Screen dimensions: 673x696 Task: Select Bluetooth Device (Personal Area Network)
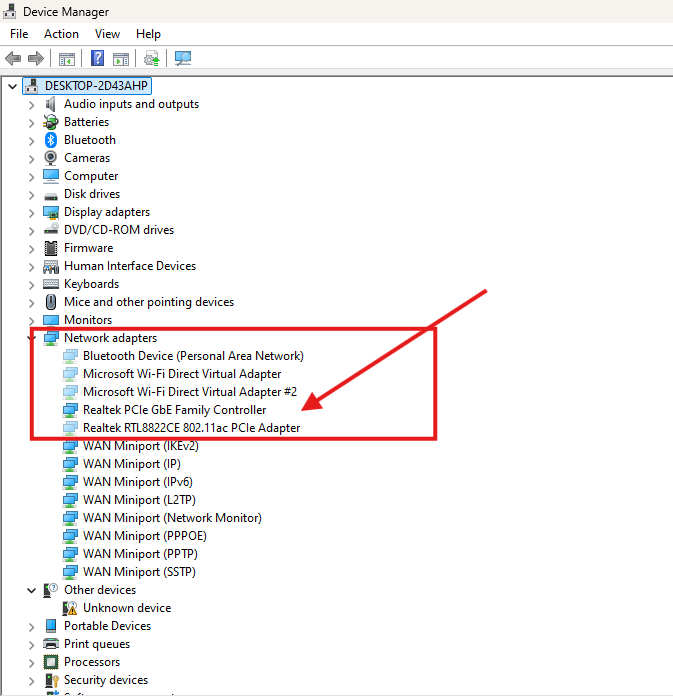point(193,356)
